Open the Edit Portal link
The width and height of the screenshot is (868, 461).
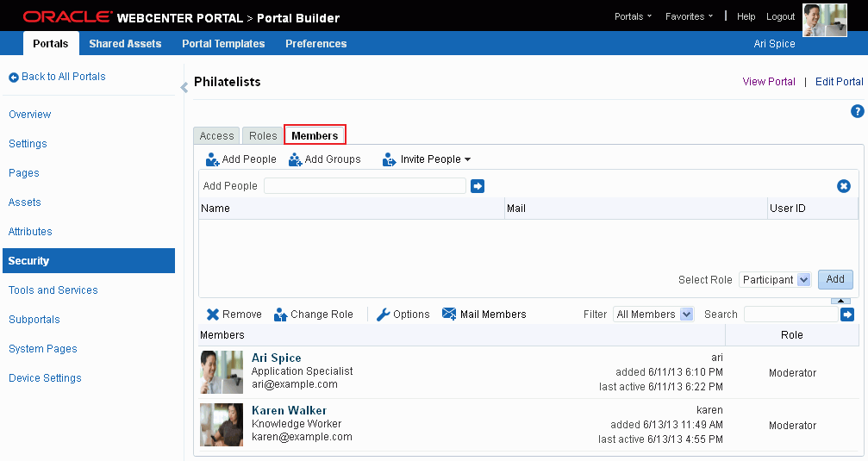pos(840,81)
